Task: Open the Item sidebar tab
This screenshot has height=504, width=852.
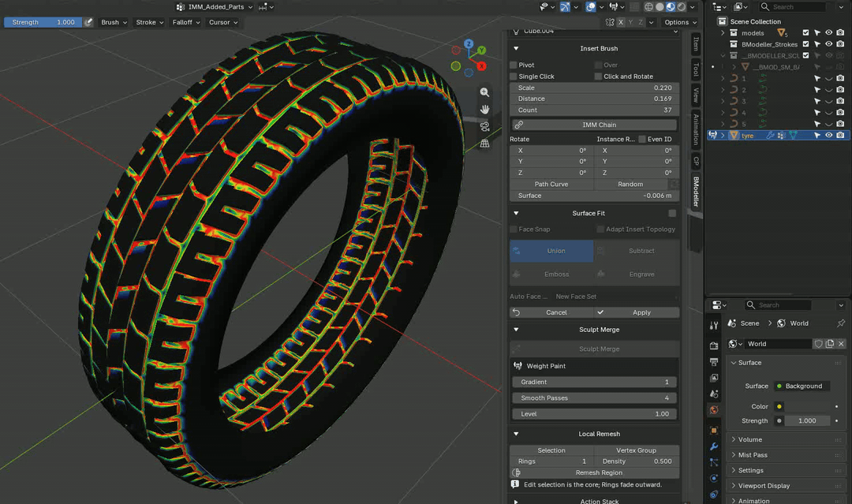Action: (x=696, y=44)
